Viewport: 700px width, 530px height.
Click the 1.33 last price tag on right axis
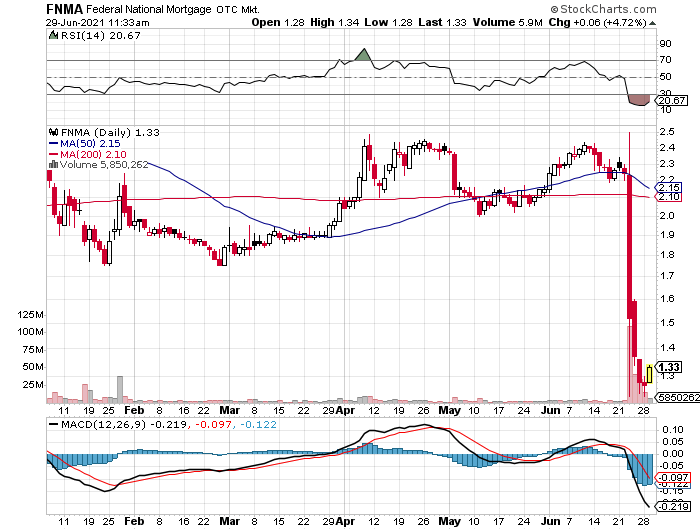pos(668,367)
